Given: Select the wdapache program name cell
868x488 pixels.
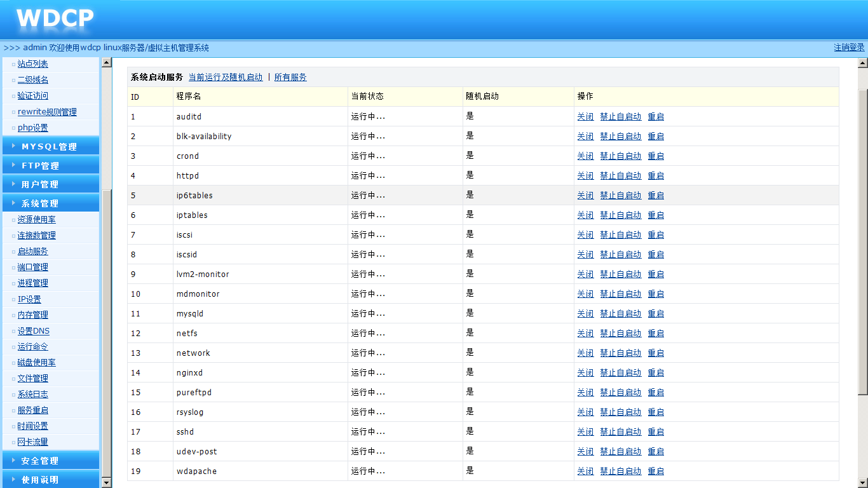Looking at the screenshot, I should (x=261, y=471).
